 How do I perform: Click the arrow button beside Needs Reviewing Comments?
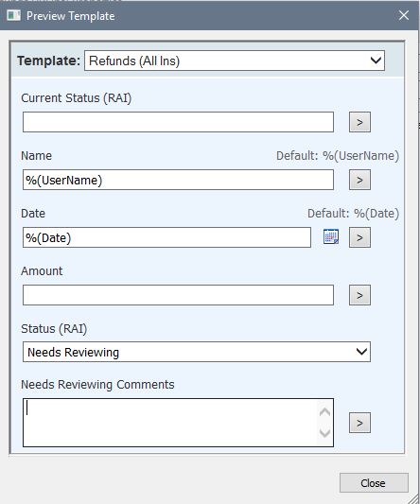coord(359,423)
